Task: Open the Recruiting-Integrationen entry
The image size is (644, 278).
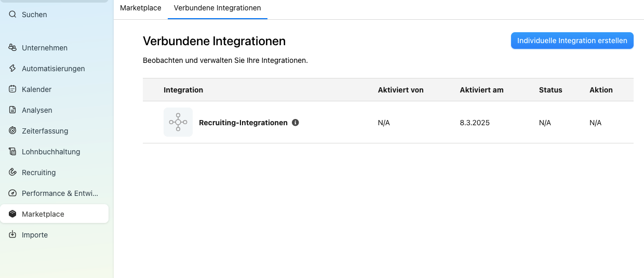Action: [x=243, y=123]
